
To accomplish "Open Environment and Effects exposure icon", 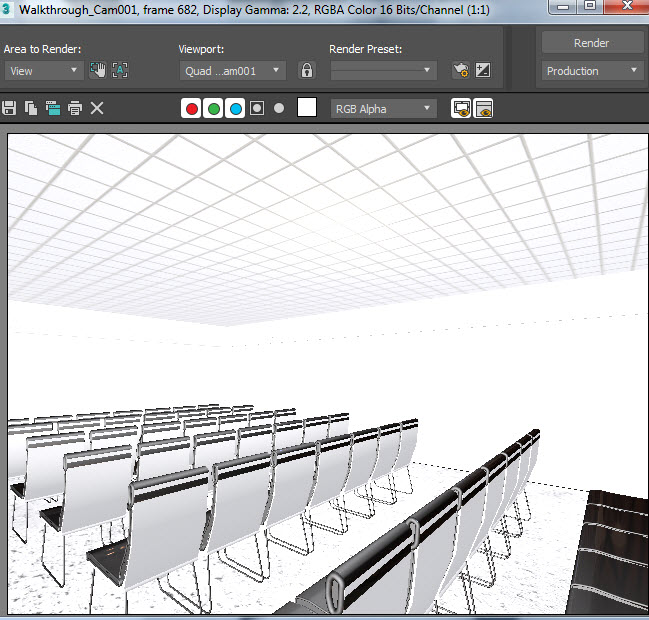I will pyautogui.click(x=483, y=70).
